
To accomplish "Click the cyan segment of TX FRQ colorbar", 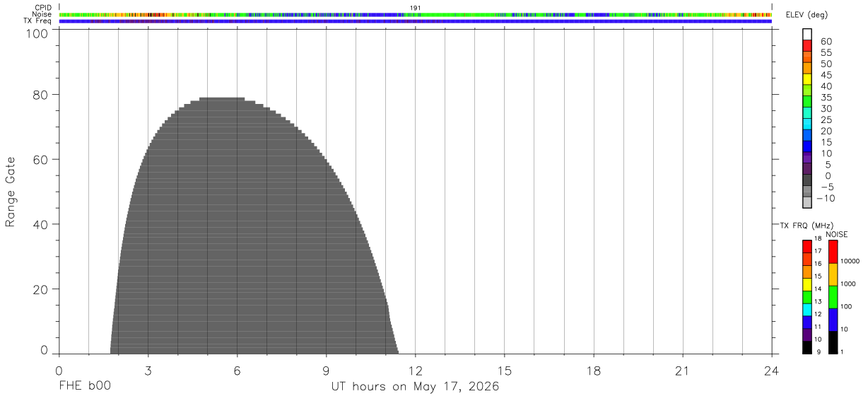I will click(x=807, y=310).
